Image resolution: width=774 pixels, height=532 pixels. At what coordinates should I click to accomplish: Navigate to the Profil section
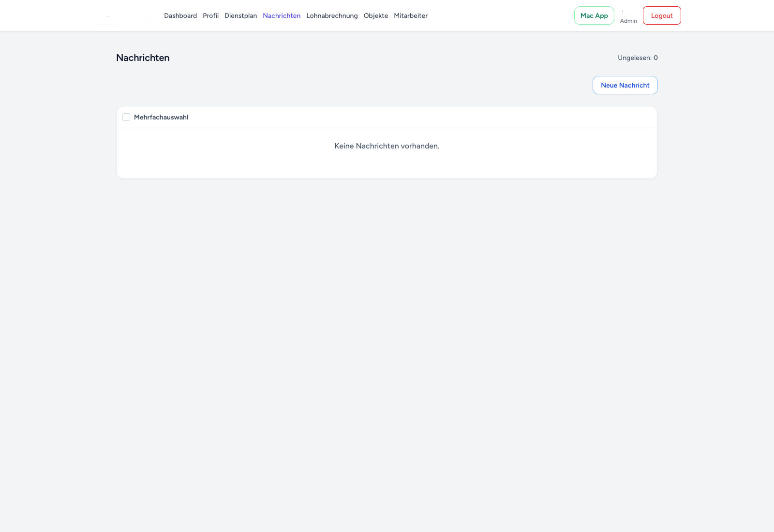(210, 15)
